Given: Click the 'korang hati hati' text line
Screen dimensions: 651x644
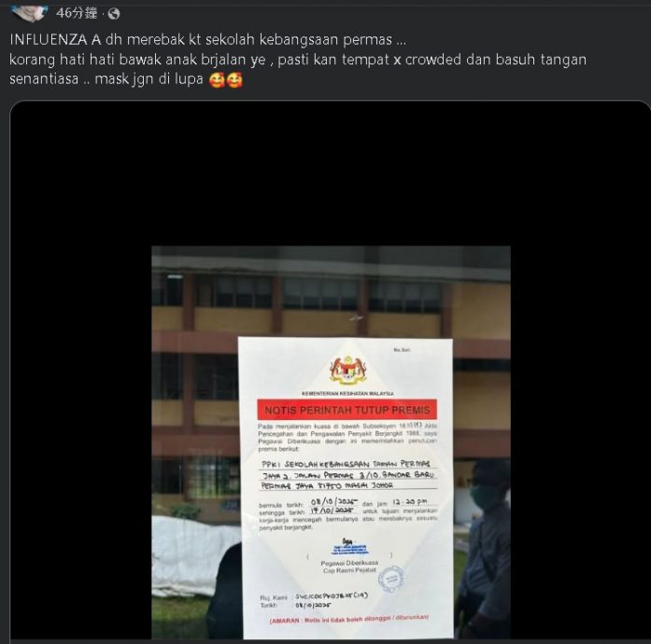Looking at the screenshot, I should coord(298,60).
